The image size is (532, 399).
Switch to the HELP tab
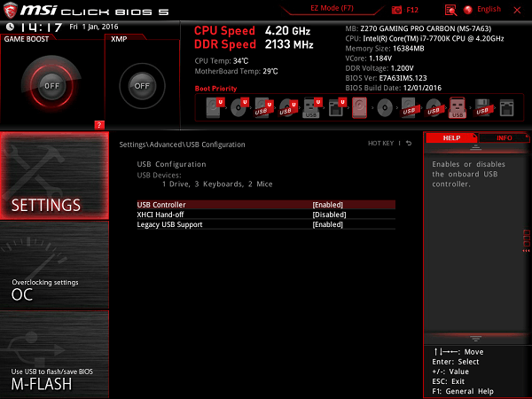click(x=451, y=137)
